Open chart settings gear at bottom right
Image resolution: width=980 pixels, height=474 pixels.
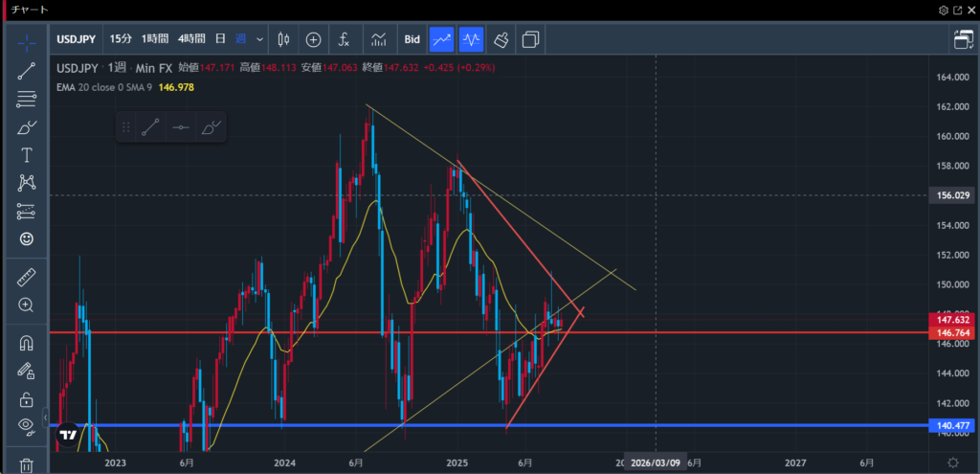pyautogui.click(x=953, y=463)
